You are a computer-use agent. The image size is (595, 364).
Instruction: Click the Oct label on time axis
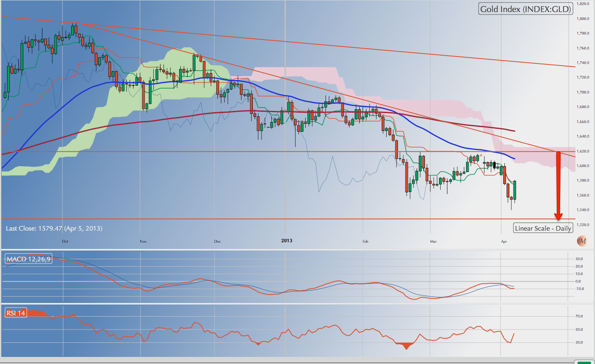(65, 241)
